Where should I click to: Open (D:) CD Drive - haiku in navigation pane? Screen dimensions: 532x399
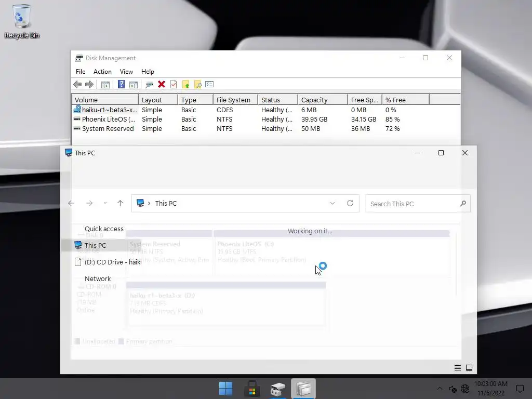click(x=108, y=262)
